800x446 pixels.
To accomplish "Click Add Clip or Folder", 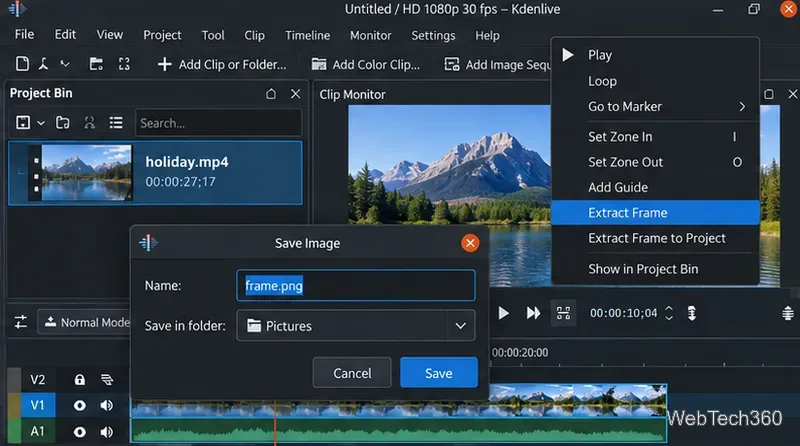I will (x=222, y=64).
